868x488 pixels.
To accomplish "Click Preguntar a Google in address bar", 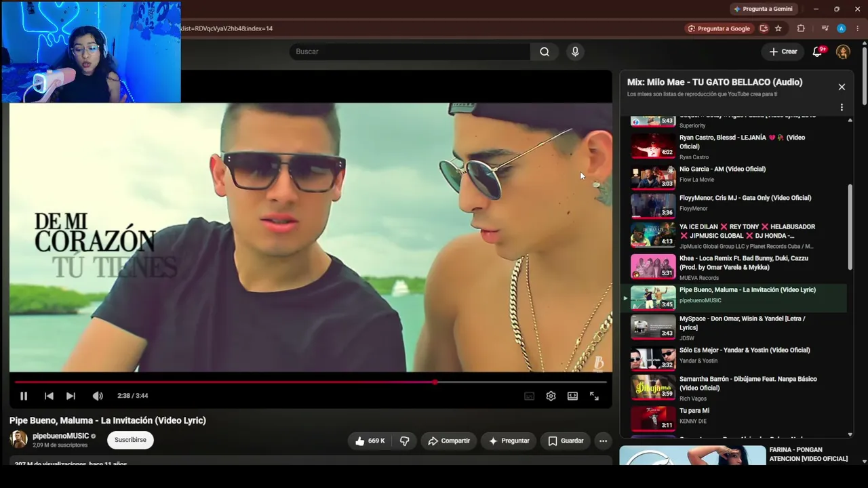I will click(x=719, y=28).
